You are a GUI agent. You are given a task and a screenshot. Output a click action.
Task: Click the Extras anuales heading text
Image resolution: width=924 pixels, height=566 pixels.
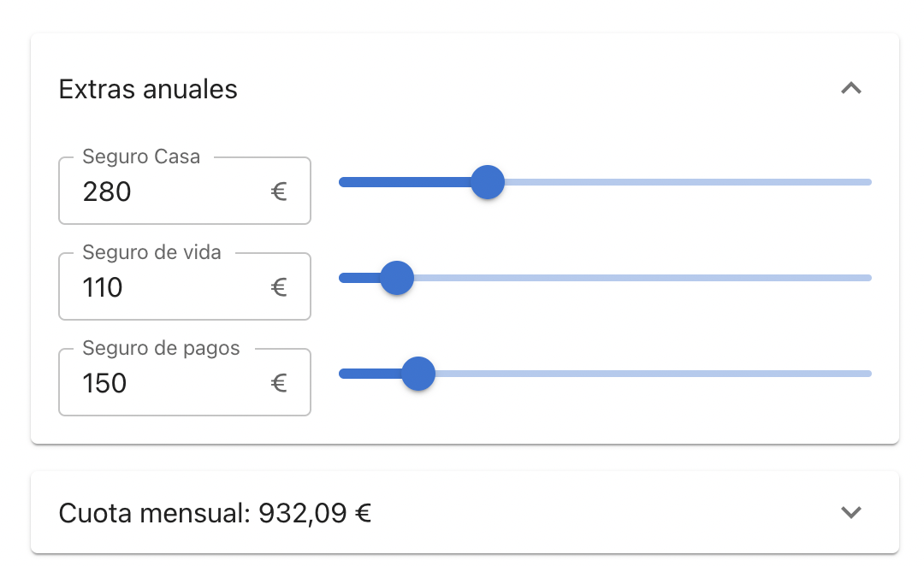pyautogui.click(x=148, y=88)
